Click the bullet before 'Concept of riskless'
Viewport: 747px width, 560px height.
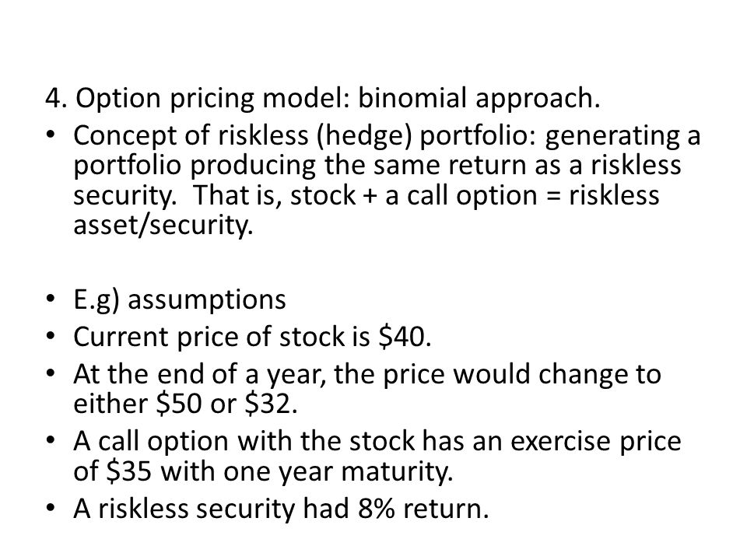(51, 136)
